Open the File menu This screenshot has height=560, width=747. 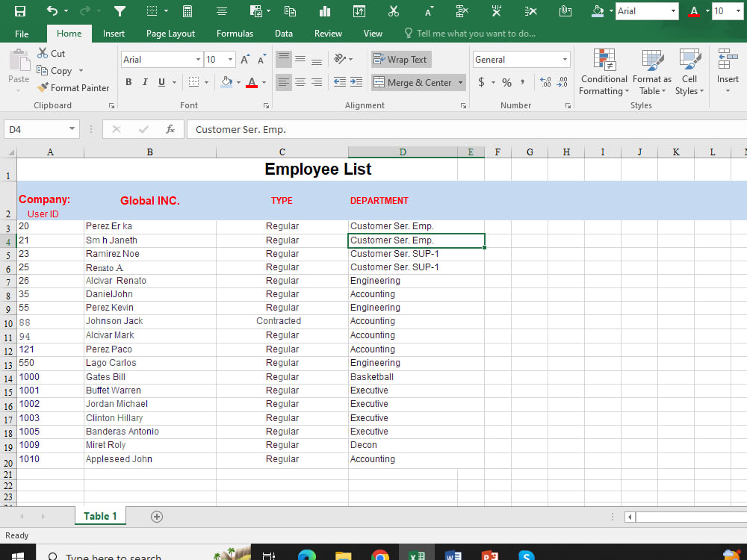pyautogui.click(x=22, y=33)
